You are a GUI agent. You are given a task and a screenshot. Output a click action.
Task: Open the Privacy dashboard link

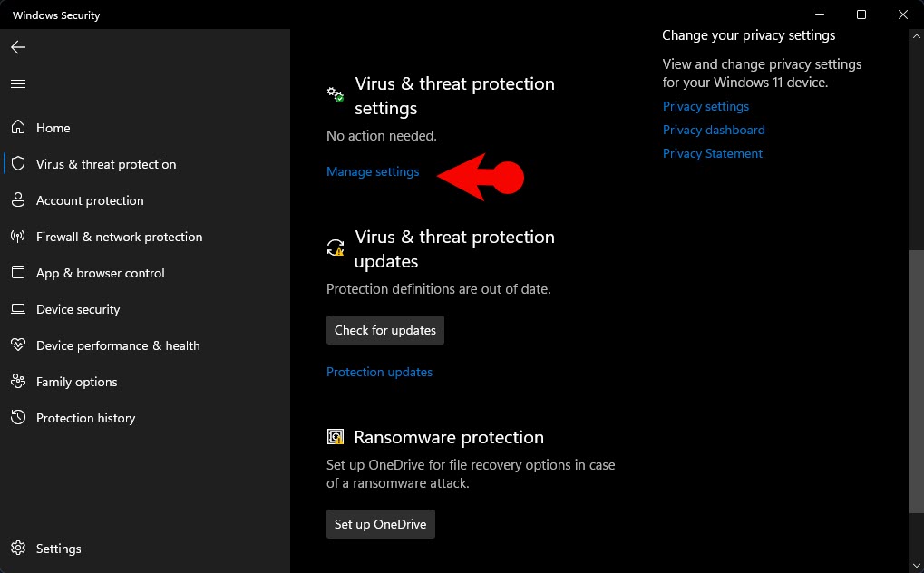pyautogui.click(x=714, y=130)
